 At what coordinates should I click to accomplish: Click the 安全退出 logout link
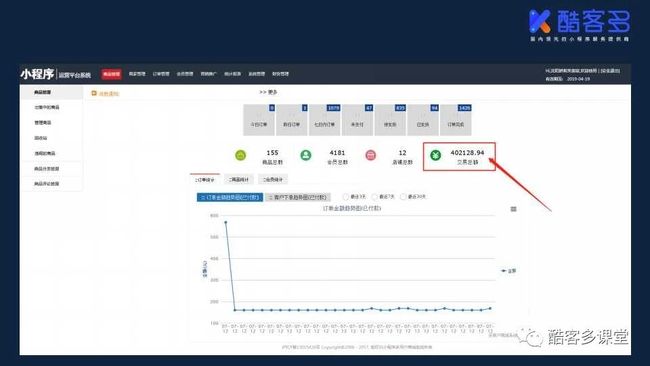click(x=610, y=71)
